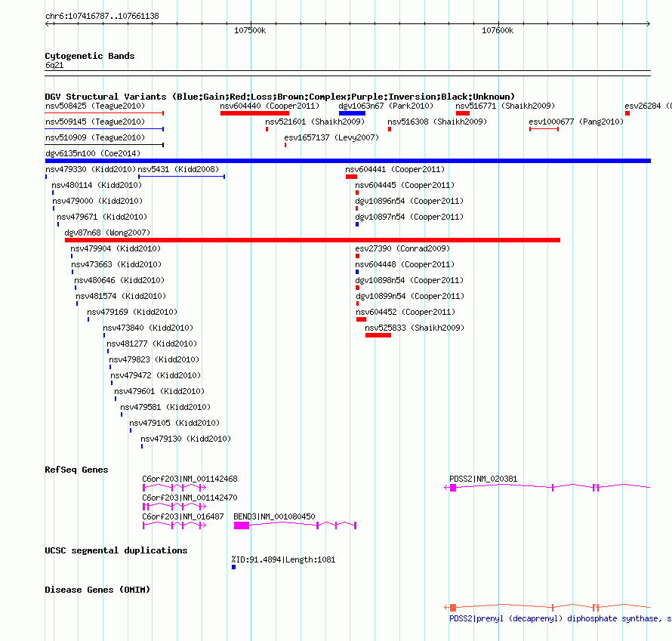Image resolution: width=672 pixels, height=641 pixels.
Task: Click the nsv479904 (Kidd2010) label
Action: pyautogui.click(x=116, y=248)
